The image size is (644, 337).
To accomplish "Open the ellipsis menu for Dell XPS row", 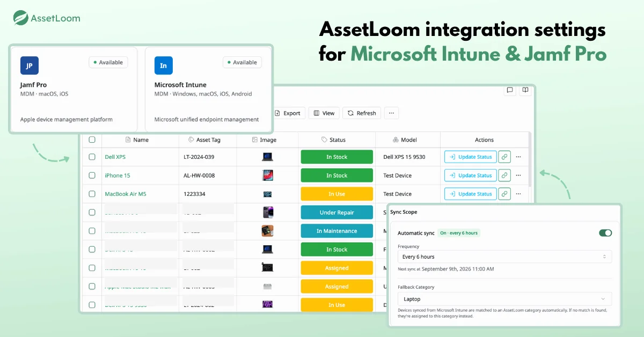I will click(518, 157).
